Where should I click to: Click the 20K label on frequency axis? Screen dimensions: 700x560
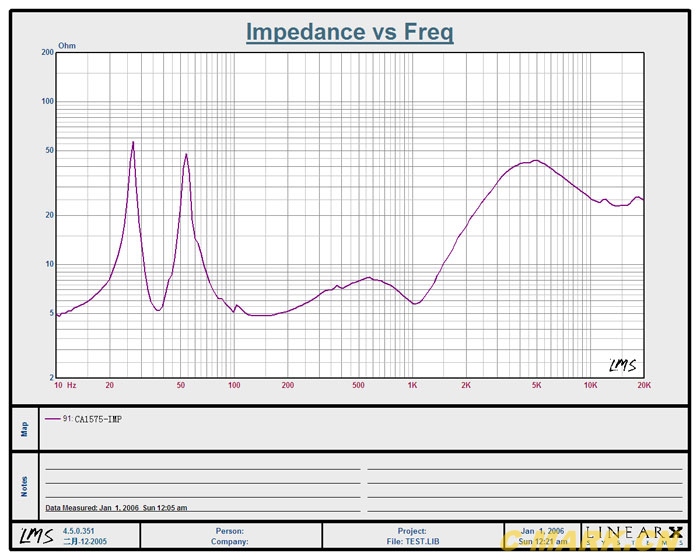click(x=644, y=385)
